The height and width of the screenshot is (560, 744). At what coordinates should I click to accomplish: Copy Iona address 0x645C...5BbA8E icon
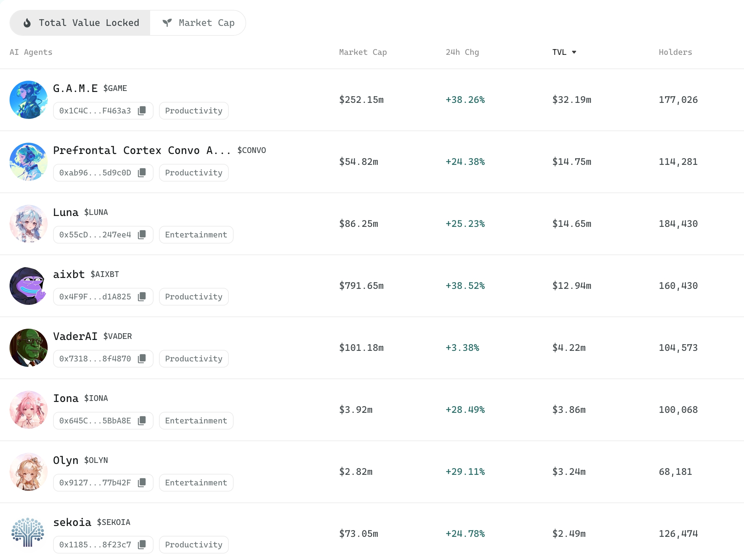tap(142, 421)
